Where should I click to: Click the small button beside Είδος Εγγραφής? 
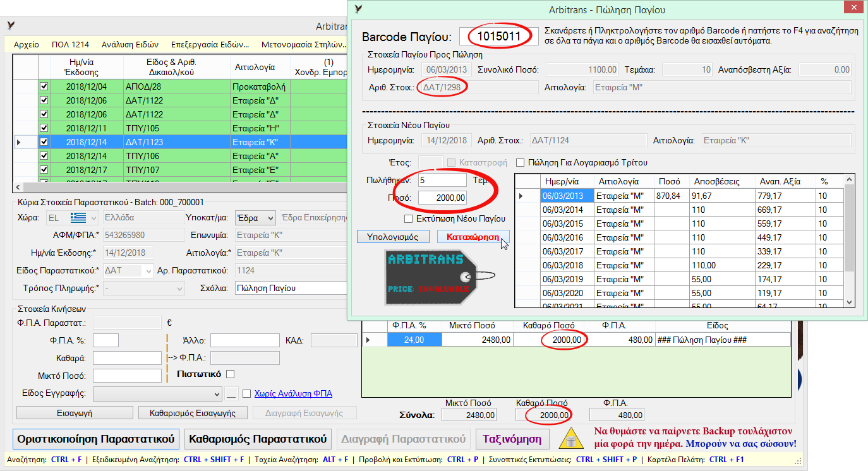point(231,394)
